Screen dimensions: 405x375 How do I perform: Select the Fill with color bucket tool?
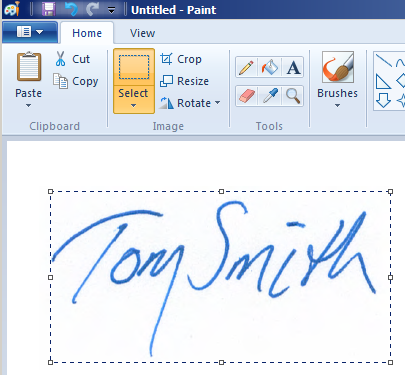(x=270, y=67)
